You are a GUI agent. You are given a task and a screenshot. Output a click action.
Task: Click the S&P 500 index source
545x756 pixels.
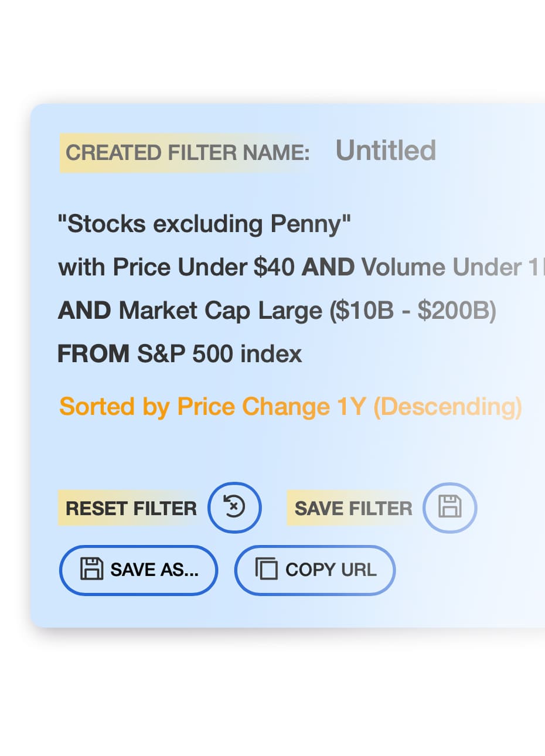(x=219, y=354)
